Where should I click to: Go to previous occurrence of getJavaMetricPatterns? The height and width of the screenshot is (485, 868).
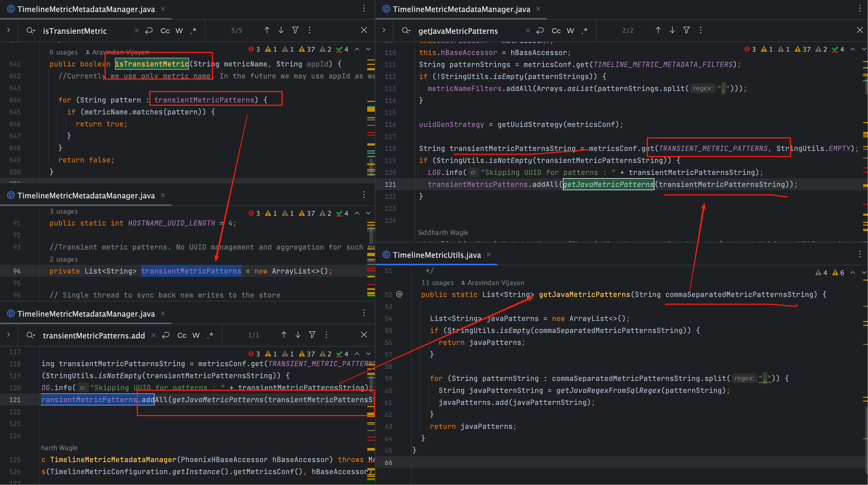pos(658,30)
